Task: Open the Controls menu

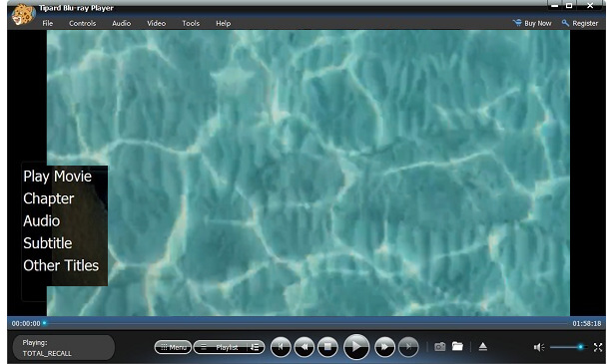Action: pos(83,23)
